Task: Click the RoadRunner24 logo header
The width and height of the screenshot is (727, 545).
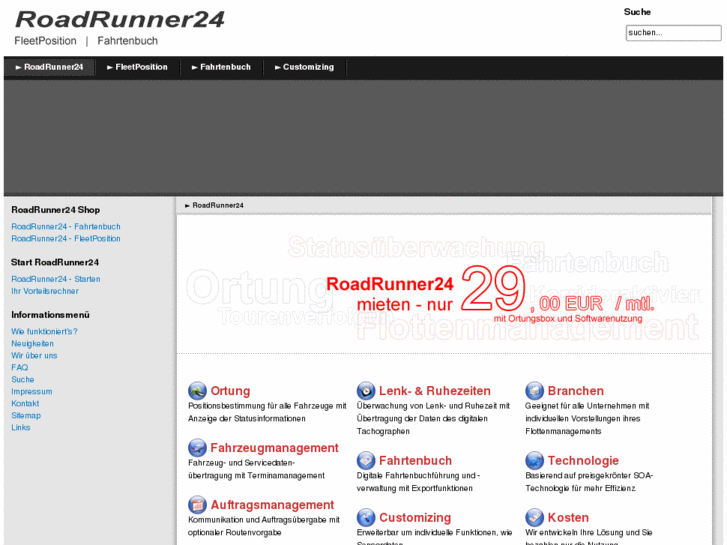Action: (120, 20)
